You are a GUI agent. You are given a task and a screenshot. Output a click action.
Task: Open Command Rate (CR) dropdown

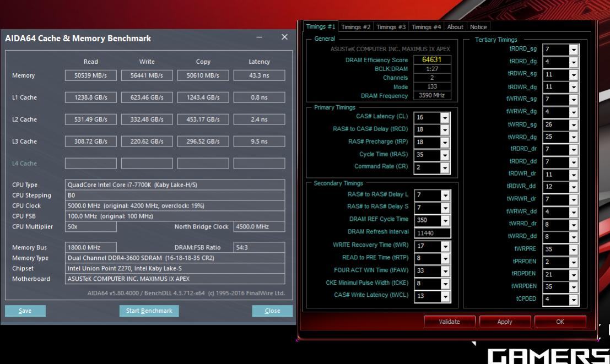445,167
